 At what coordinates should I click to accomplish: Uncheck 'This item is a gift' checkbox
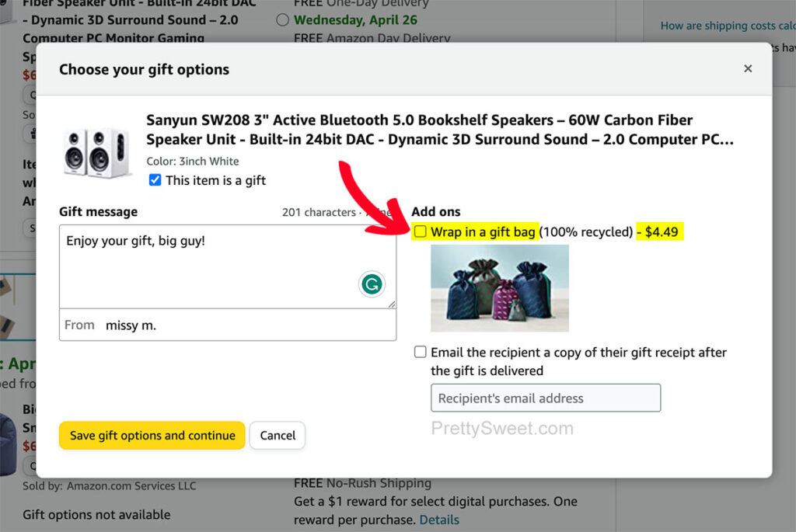155,180
